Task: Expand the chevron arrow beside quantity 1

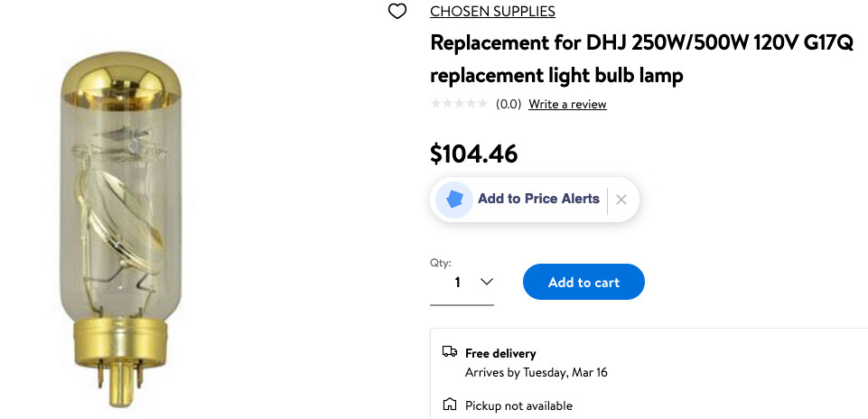Action: pos(487,282)
